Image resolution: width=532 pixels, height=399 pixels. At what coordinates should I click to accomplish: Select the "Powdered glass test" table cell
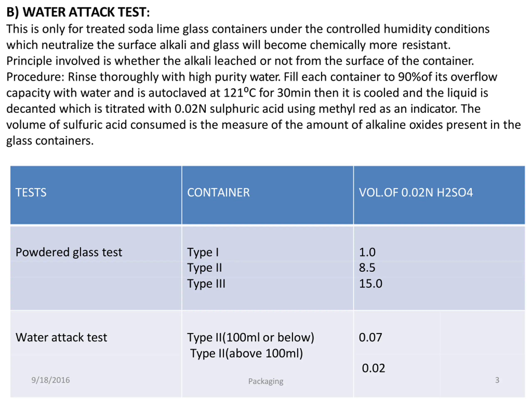(x=69, y=252)
